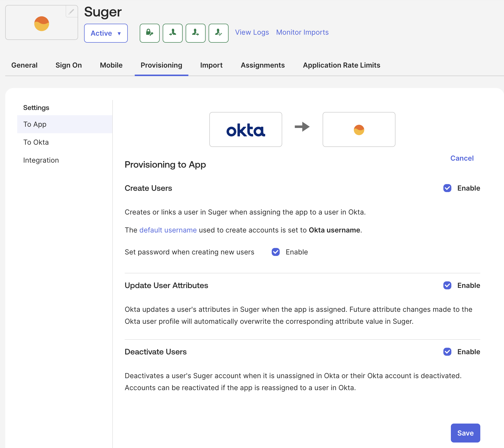Click the pencil edit logo icon

pyautogui.click(x=71, y=11)
